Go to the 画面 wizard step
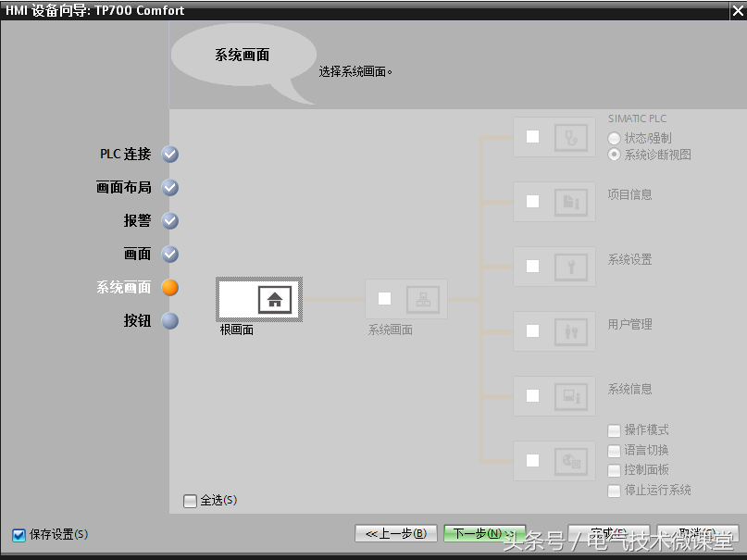This screenshot has height=560, width=747. (x=138, y=255)
